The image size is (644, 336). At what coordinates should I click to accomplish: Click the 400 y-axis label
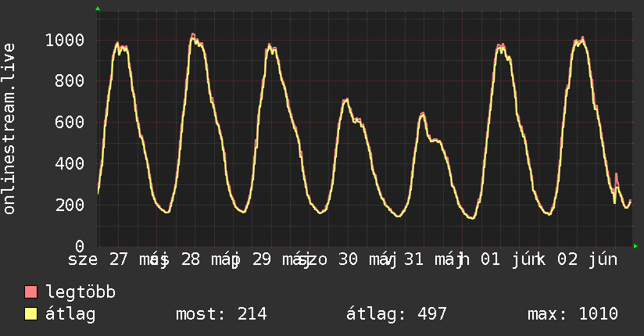[x=70, y=163]
